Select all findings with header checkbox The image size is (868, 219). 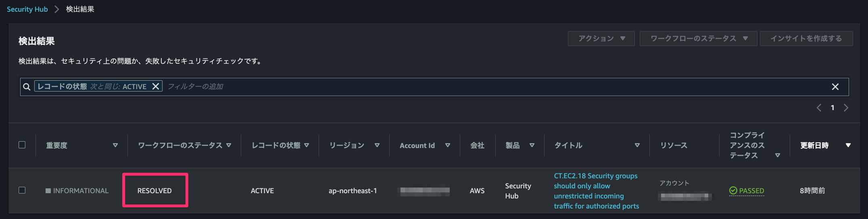pyautogui.click(x=22, y=145)
